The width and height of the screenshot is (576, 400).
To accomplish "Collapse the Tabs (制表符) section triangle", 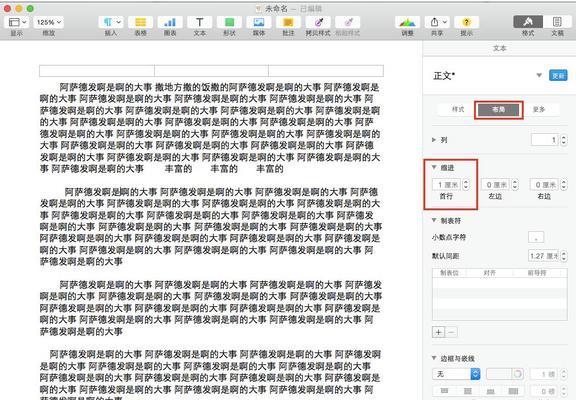I will point(434,220).
